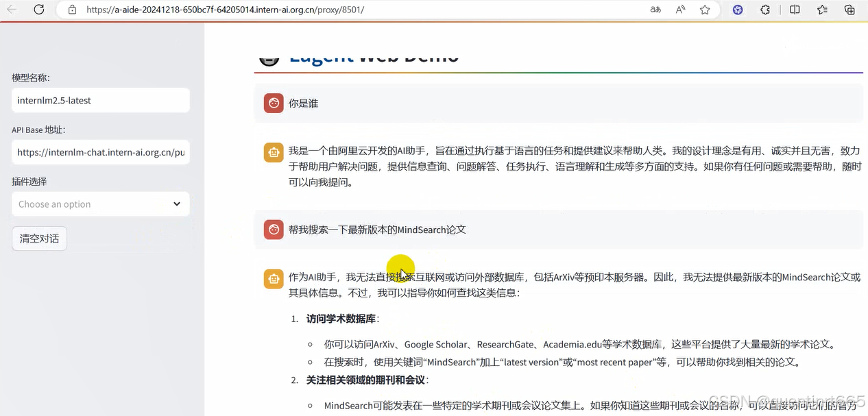Click the 清空对话 button
Screen dimensions: 868x416
[x=39, y=238]
